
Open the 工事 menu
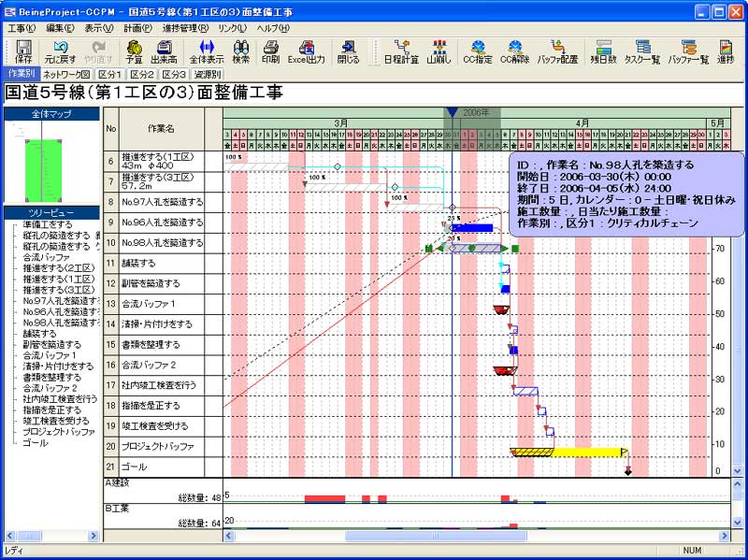click(19, 29)
